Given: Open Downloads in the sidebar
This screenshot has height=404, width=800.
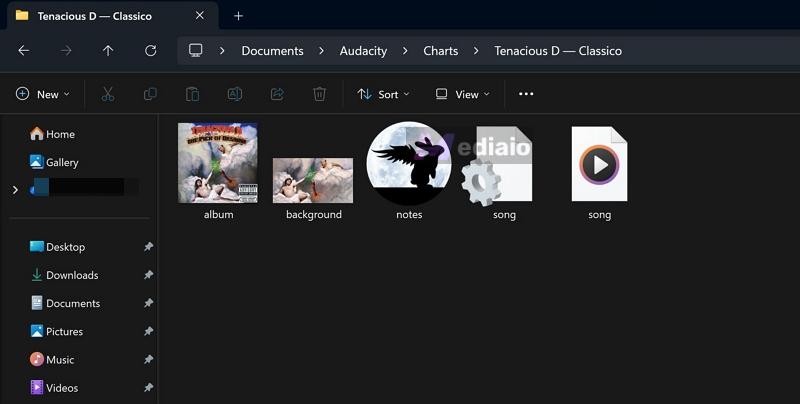Looking at the screenshot, I should (x=64, y=275).
